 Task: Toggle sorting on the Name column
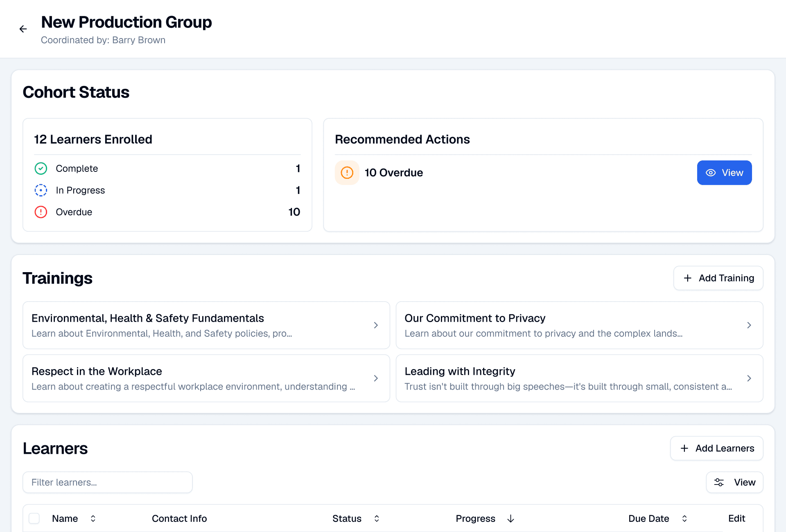coord(93,518)
